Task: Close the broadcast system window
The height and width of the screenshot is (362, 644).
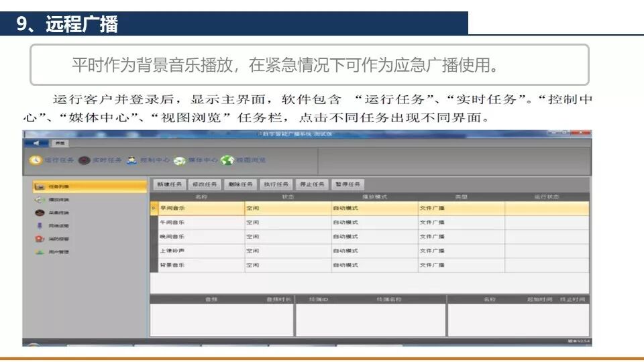Action: coord(582,133)
